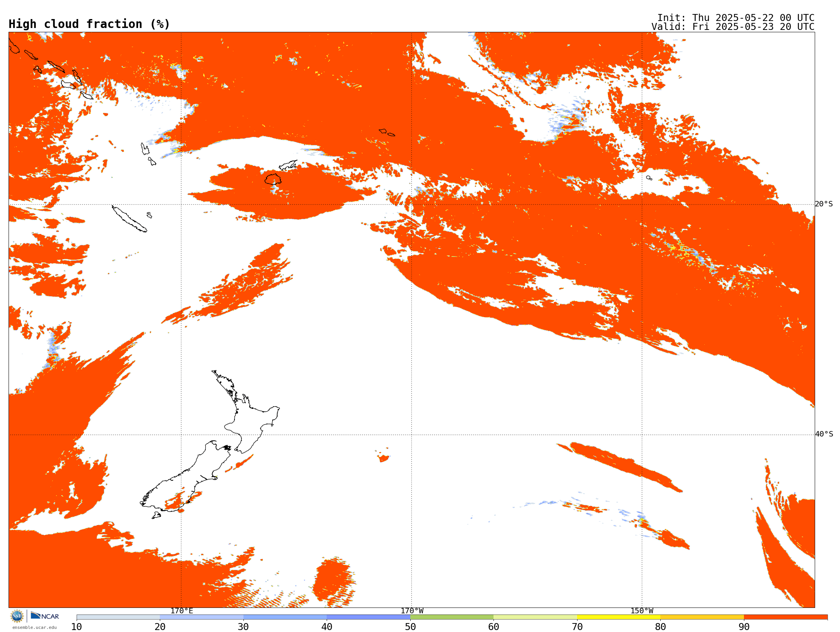
Task: Click the 60–70 pale yellow-green colorbar segment
Action: point(535,617)
